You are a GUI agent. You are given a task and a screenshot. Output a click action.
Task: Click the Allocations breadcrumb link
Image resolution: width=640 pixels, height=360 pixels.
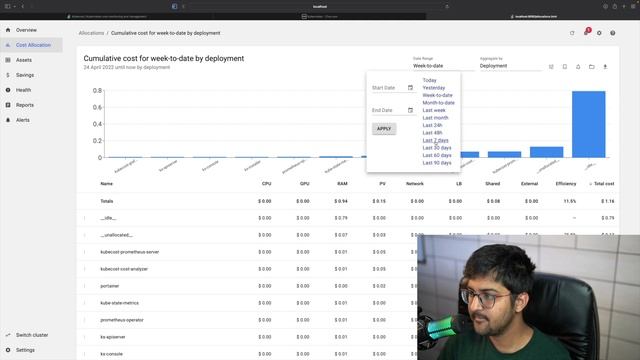click(91, 33)
